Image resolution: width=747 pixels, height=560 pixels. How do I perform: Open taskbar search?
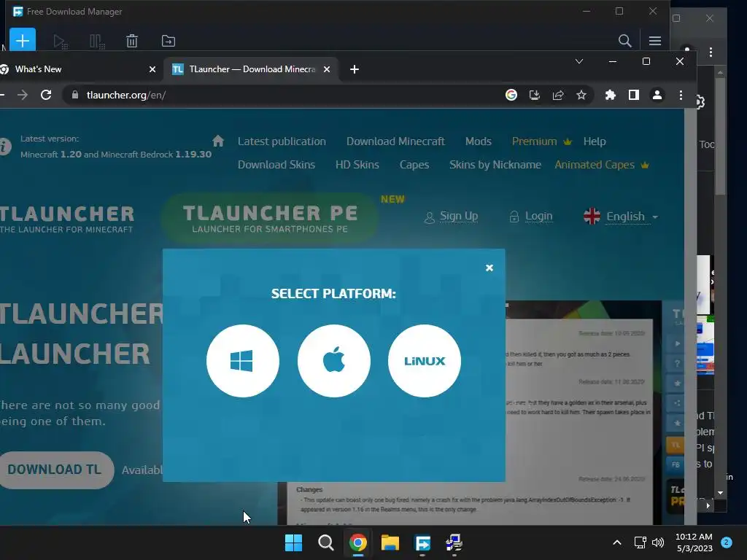click(x=326, y=542)
